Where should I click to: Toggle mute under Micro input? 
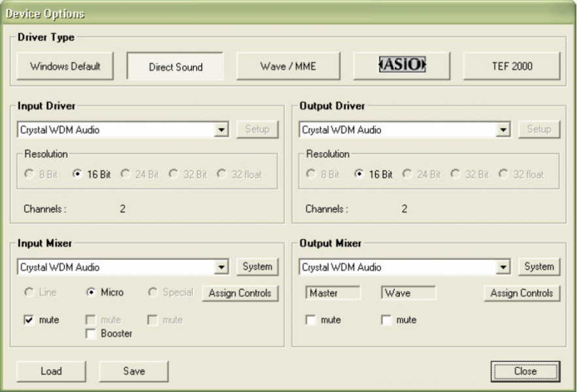(x=91, y=319)
